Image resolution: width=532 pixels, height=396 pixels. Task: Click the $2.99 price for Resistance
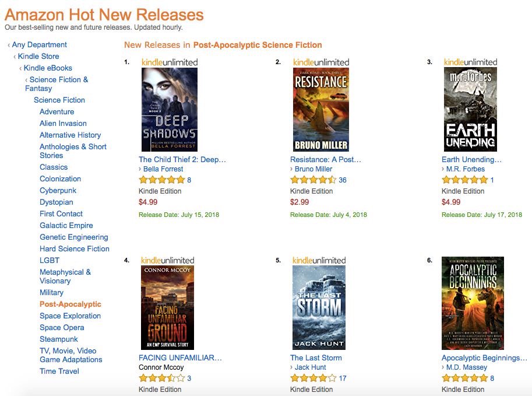(300, 202)
